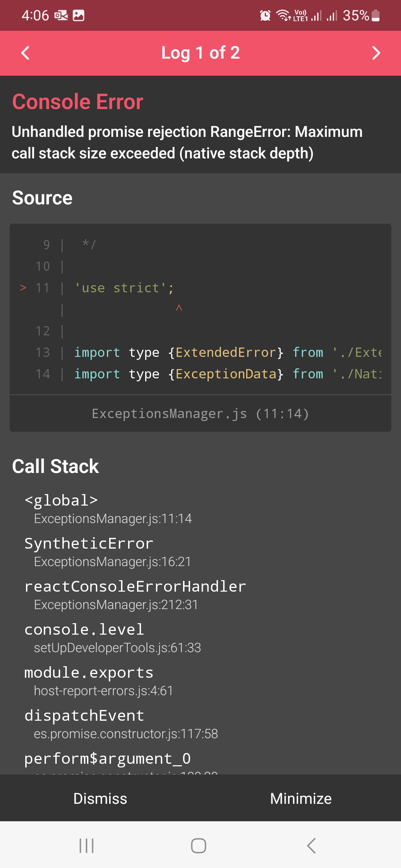Tap the ExtendedError import line
This screenshot has width=401, height=868.
pos(228,352)
